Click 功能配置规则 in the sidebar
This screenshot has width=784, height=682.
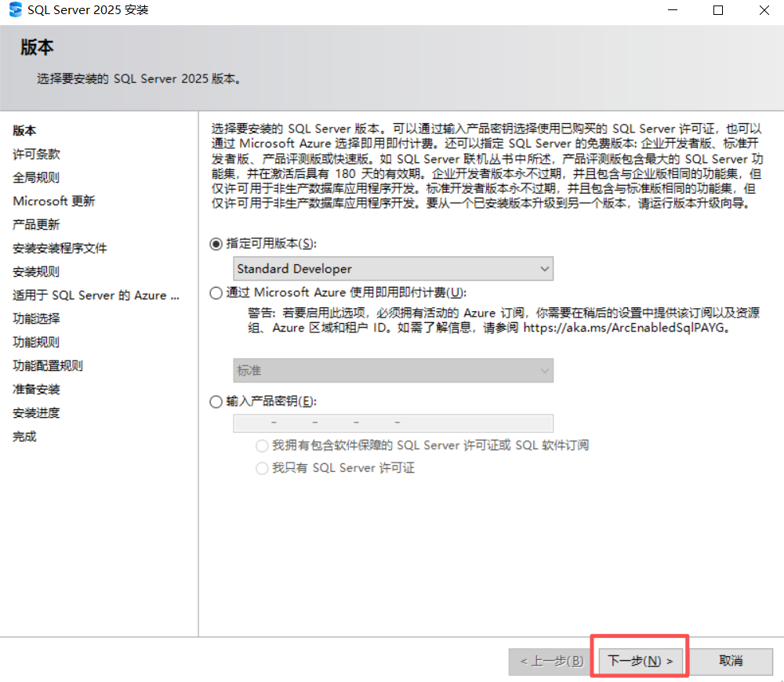coord(48,365)
